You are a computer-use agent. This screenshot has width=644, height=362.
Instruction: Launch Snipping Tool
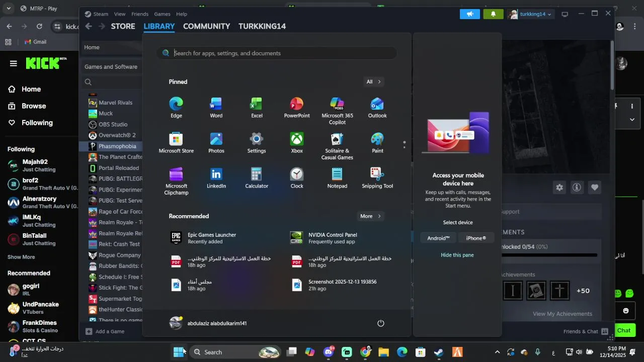[x=377, y=178]
